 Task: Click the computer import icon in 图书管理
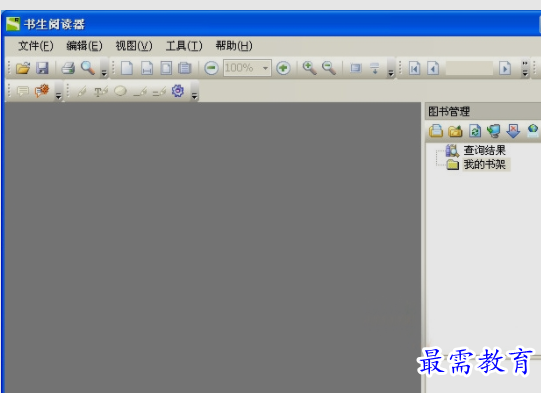pyautogui.click(x=494, y=131)
